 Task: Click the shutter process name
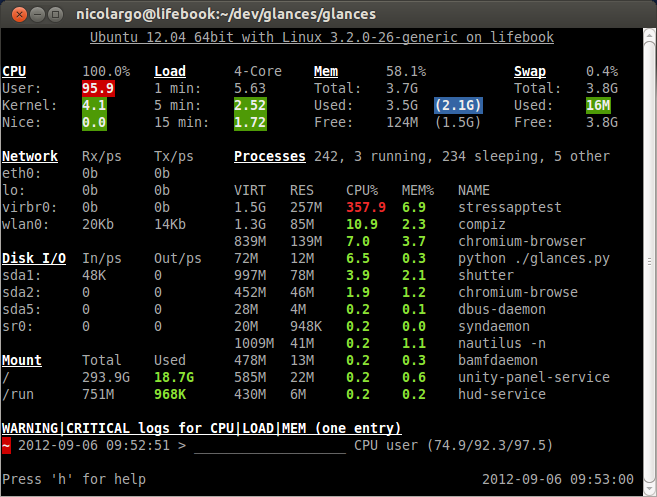coord(486,275)
